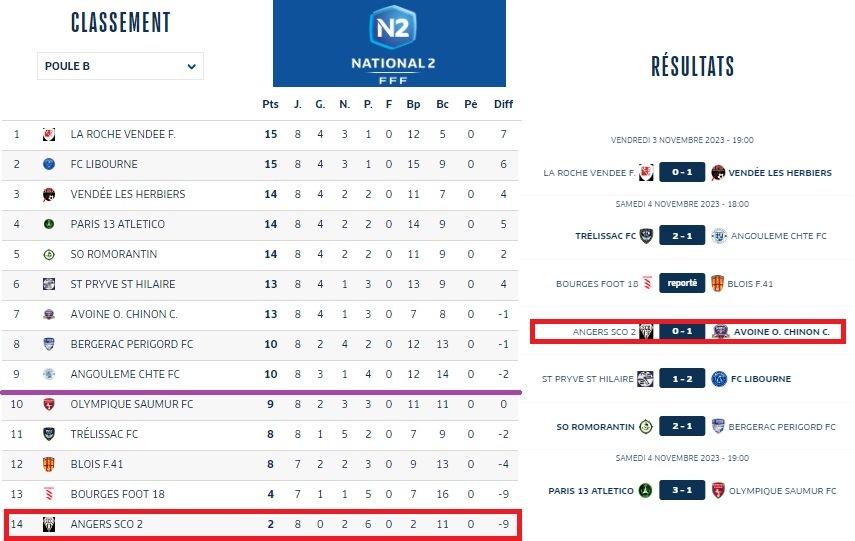Click the 'reporté' match status badge

(682, 284)
